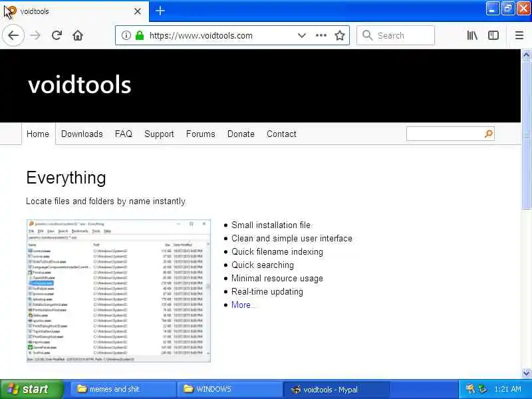Switch to WINDOWS folder taskbar button

pyautogui.click(x=229, y=389)
